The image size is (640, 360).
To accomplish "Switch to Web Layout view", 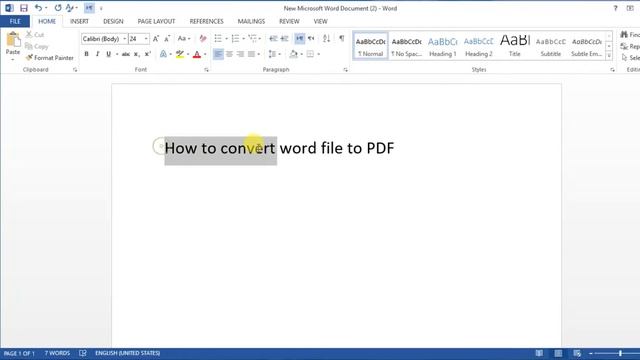I will (577, 353).
